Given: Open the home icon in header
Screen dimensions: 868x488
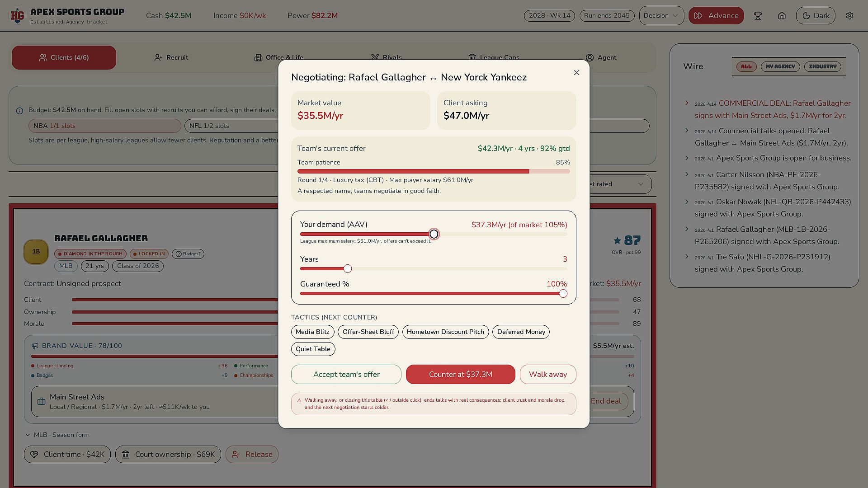Looking at the screenshot, I should click(782, 16).
